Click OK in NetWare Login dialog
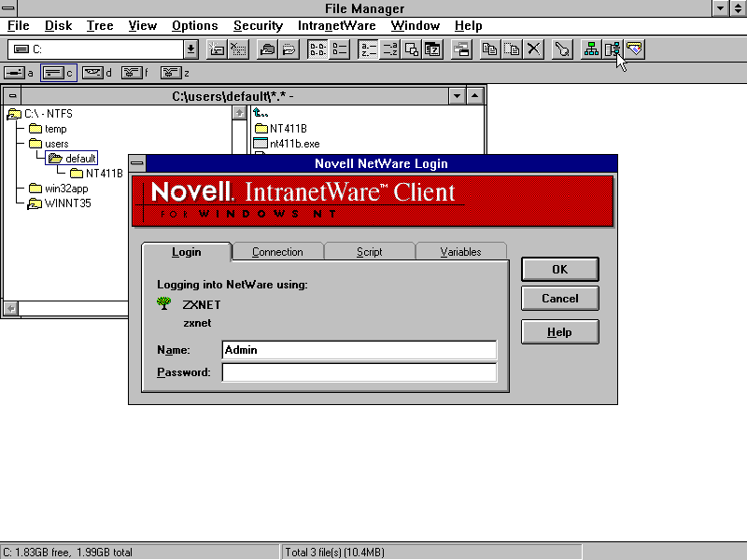Viewport: 747px width, 560px height. 559,270
